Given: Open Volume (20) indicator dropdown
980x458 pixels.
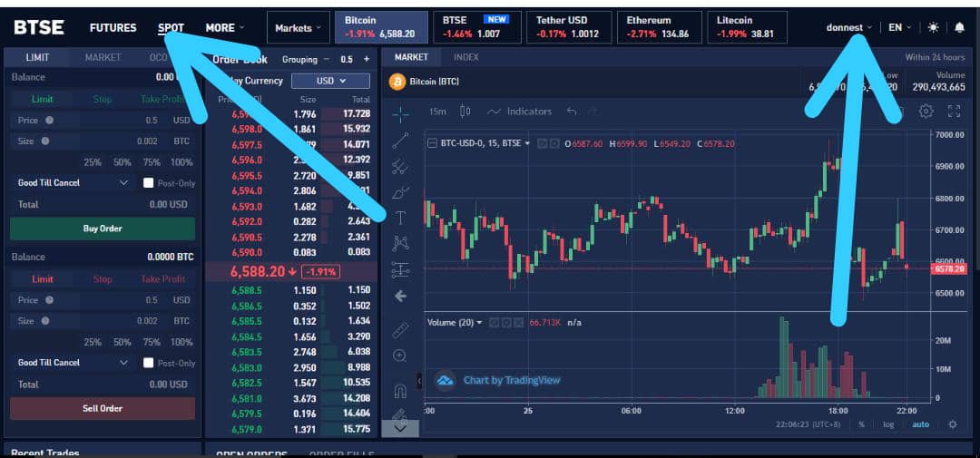Looking at the screenshot, I should click(480, 323).
